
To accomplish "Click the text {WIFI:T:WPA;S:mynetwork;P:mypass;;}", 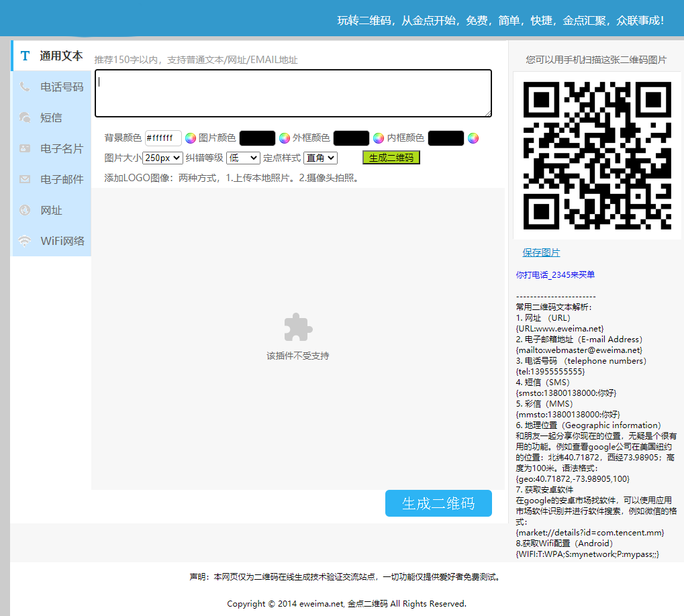I will (587, 554).
